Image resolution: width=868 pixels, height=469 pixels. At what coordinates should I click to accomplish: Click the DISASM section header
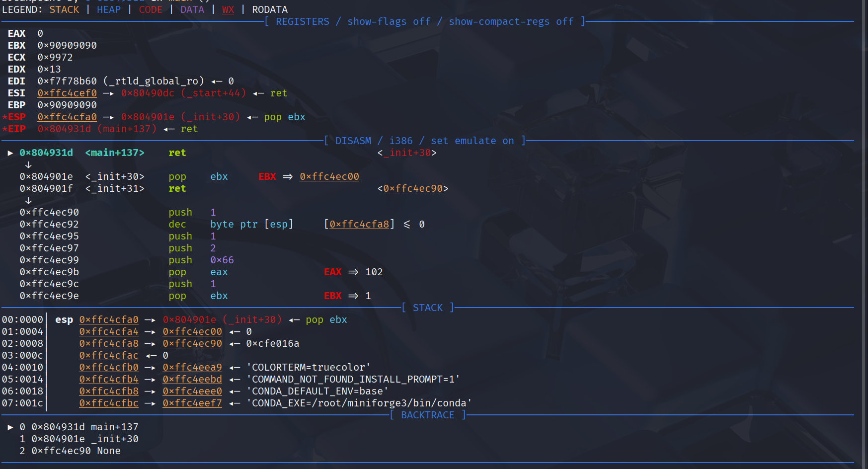coord(353,141)
